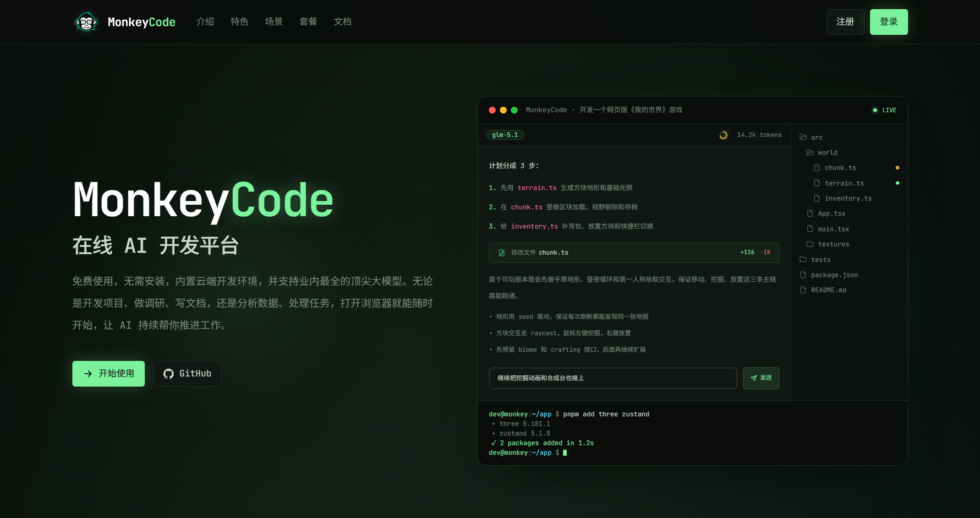Screen dimensions: 980x518
Task: Click the 注册 register button
Action: [845, 22]
